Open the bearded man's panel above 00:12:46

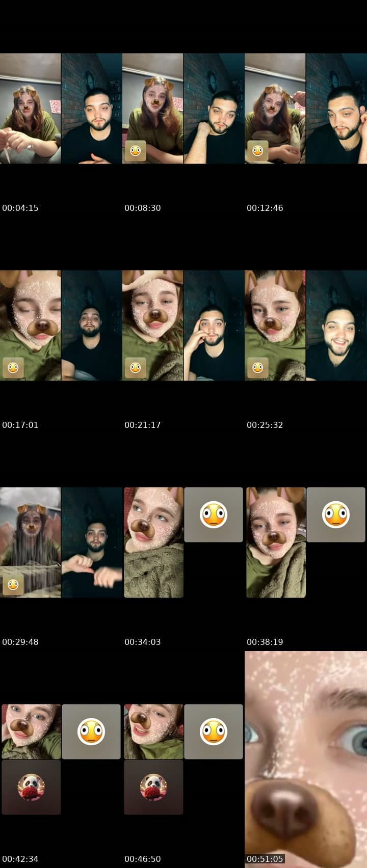pos(336,108)
